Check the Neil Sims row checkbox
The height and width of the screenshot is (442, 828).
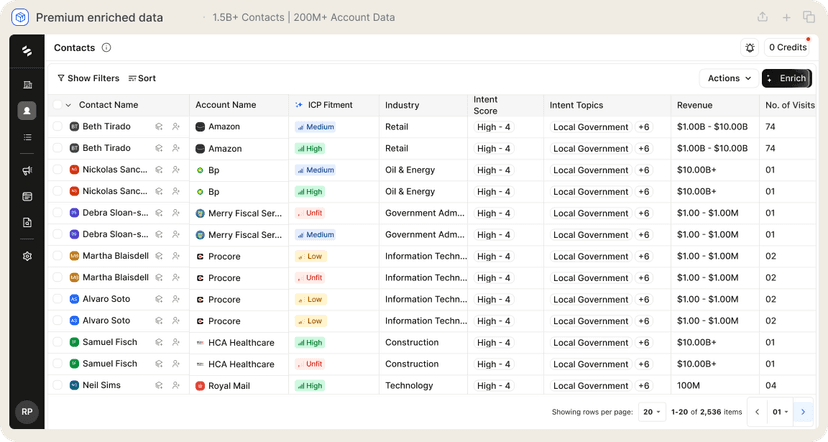(x=58, y=385)
